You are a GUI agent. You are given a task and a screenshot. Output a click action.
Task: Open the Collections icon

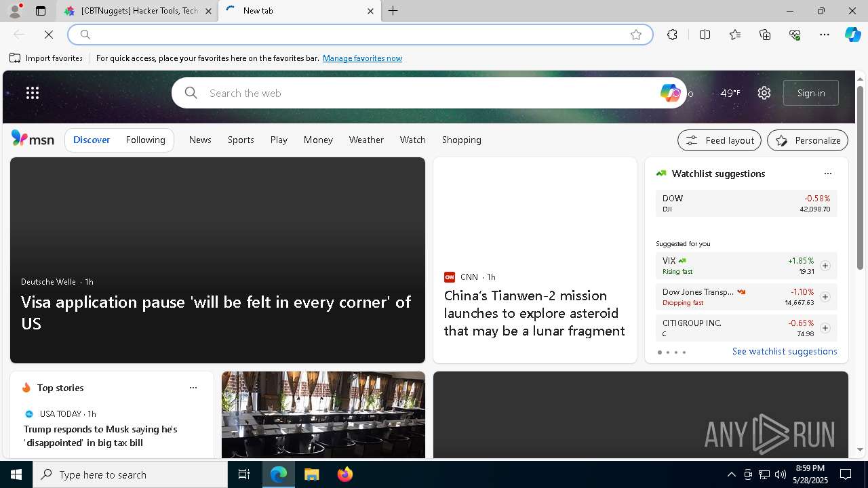(765, 35)
